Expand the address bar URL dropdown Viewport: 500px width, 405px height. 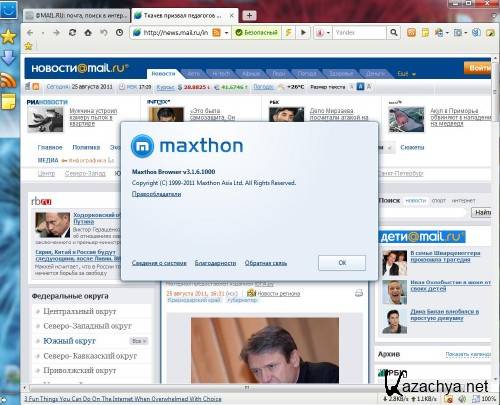point(226,33)
